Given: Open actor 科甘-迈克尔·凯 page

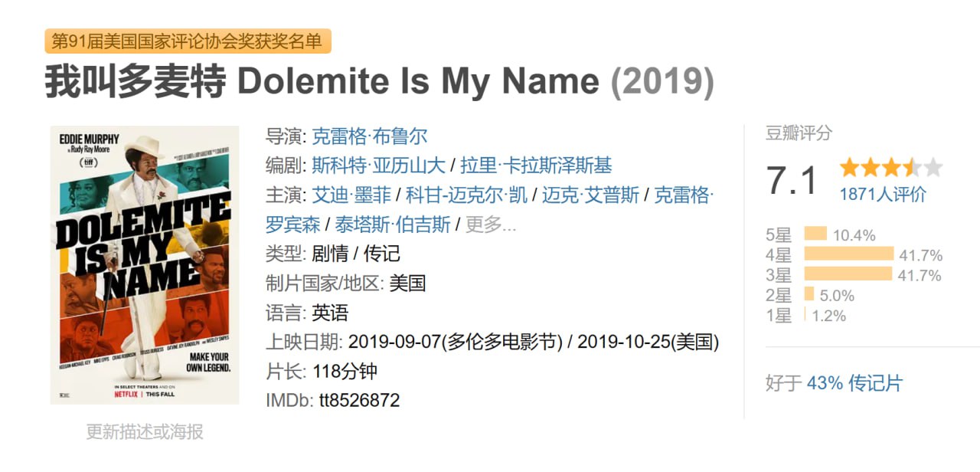Looking at the screenshot, I should click(466, 195).
